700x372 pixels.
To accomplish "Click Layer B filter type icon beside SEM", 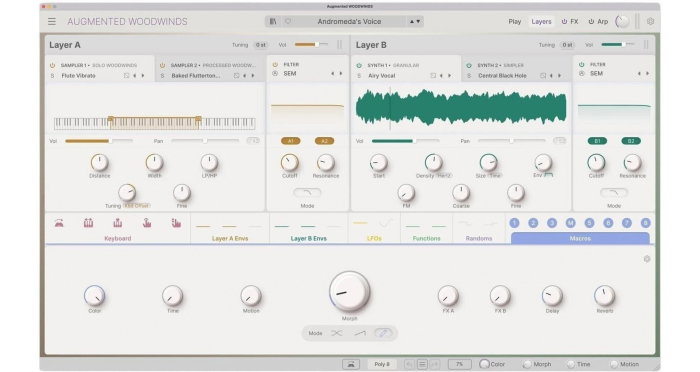I will [582, 74].
